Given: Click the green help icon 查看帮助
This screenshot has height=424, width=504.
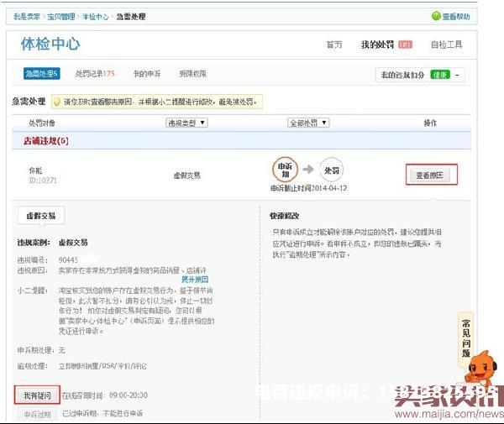Looking at the screenshot, I should click(436, 16).
